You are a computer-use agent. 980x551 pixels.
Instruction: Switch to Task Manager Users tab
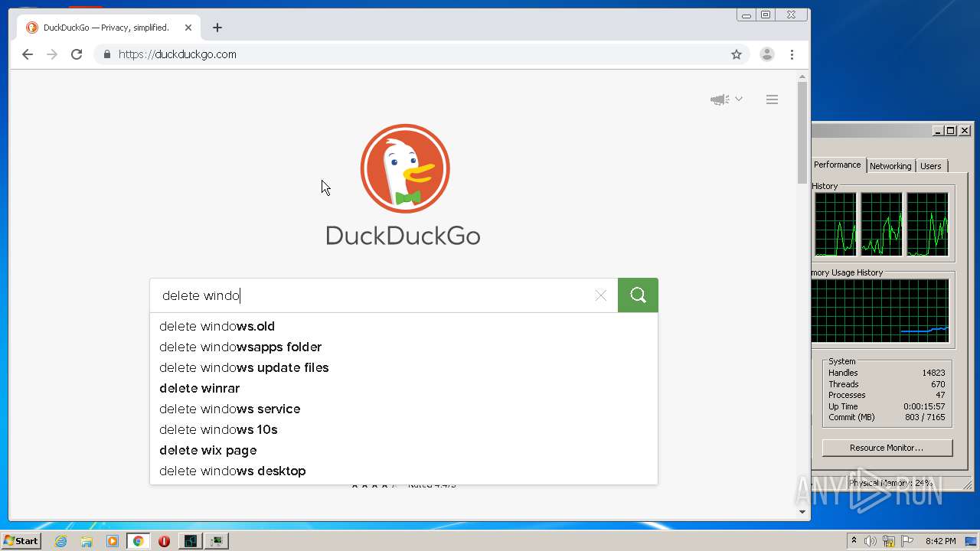931,166
